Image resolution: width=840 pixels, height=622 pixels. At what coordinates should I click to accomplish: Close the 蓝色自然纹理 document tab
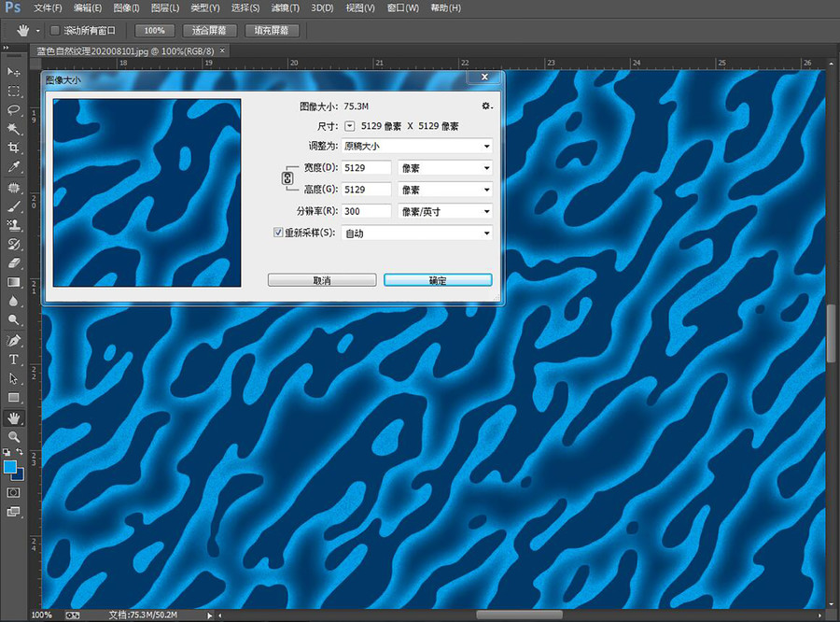(222, 50)
